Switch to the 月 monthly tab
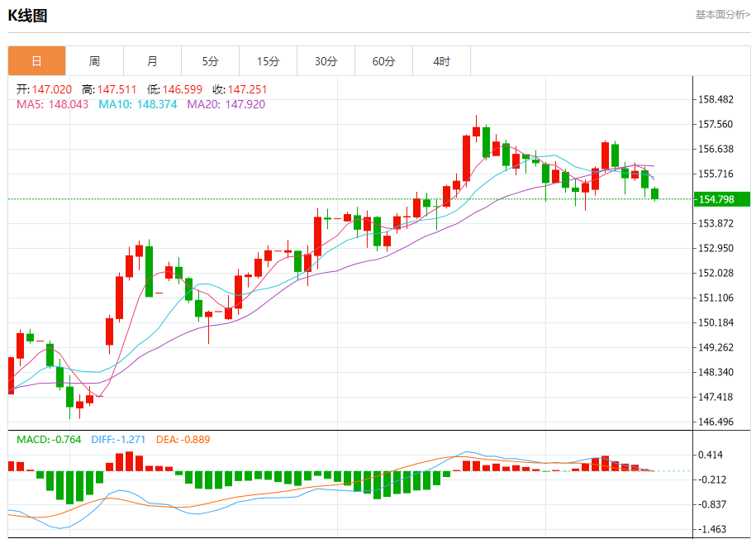Viewport: 756px width, 539px height. coord(152,61)
